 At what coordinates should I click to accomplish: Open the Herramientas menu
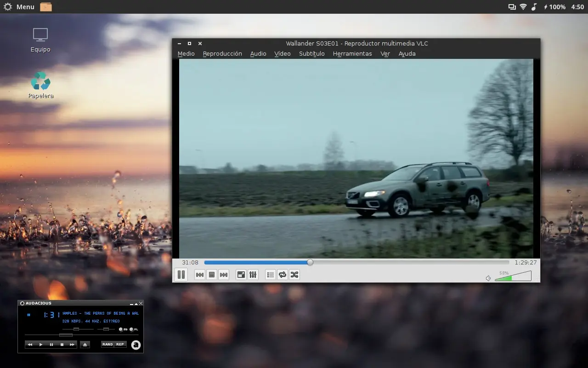coord(352,54)
